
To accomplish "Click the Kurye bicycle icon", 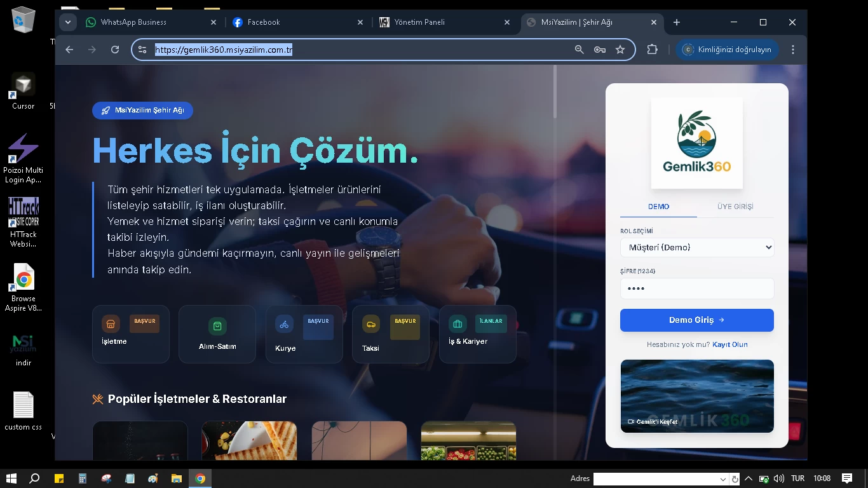I will 284,324.
